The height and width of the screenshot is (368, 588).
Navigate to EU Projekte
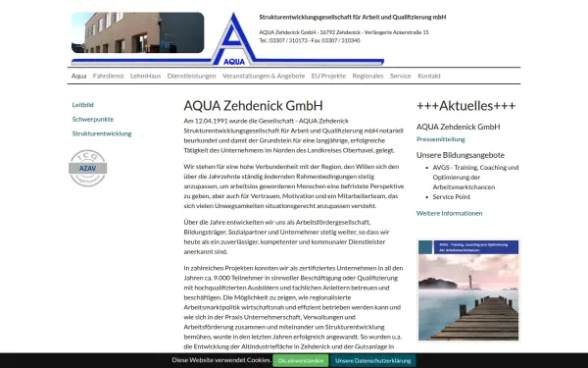coord(328,76)
